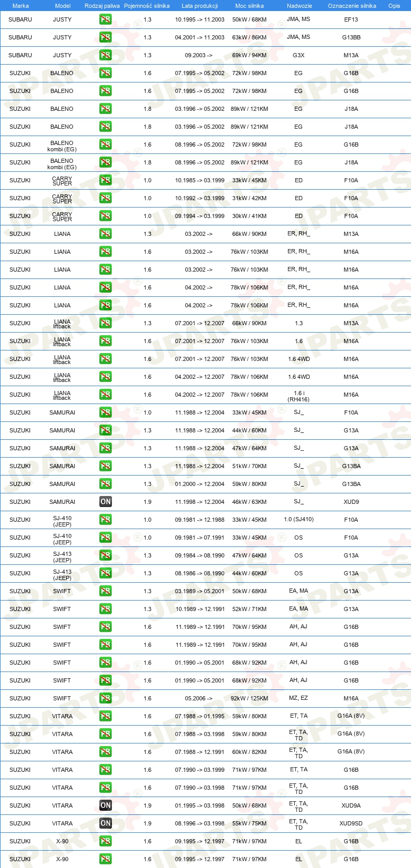
Task: Click the '63kW / 86KM' power cell
Action: [250, 37]
